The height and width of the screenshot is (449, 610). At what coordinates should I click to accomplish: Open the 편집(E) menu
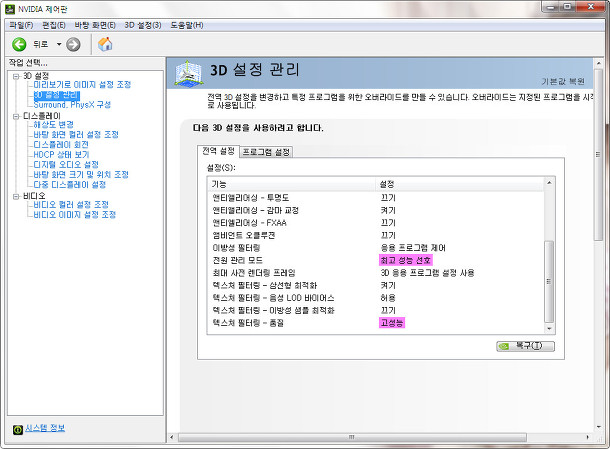point(54,25)
